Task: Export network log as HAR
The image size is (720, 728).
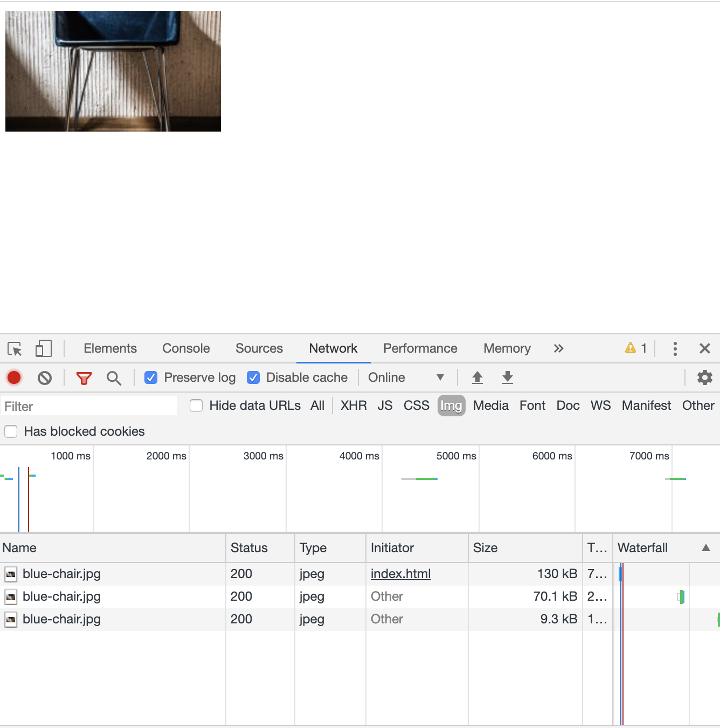Action: pyautogui.click(x=507, y=377)
